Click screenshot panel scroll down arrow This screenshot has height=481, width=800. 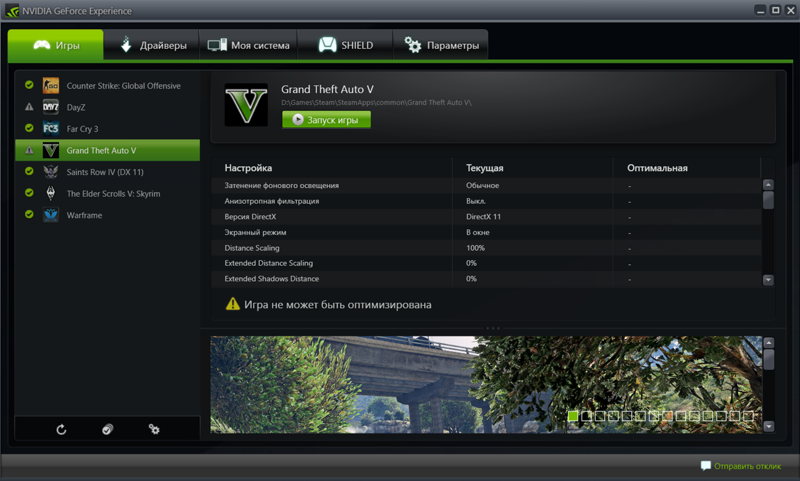(x=769, y=426)
